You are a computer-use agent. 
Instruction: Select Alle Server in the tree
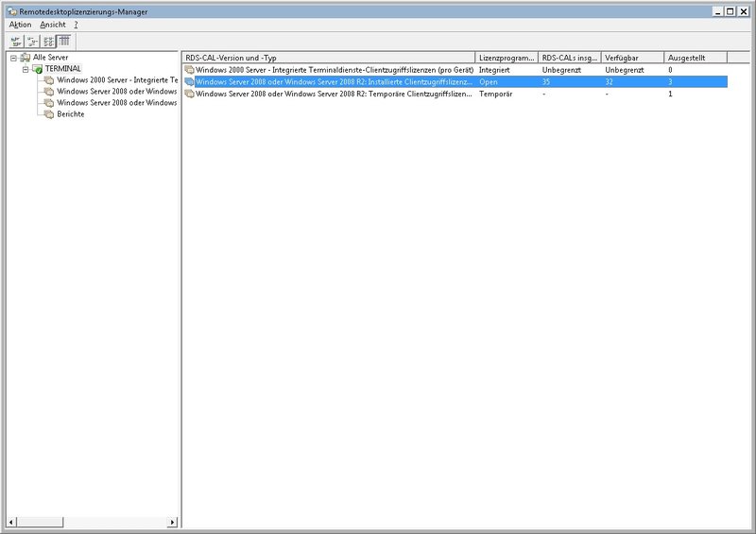[x=51, y=58]
